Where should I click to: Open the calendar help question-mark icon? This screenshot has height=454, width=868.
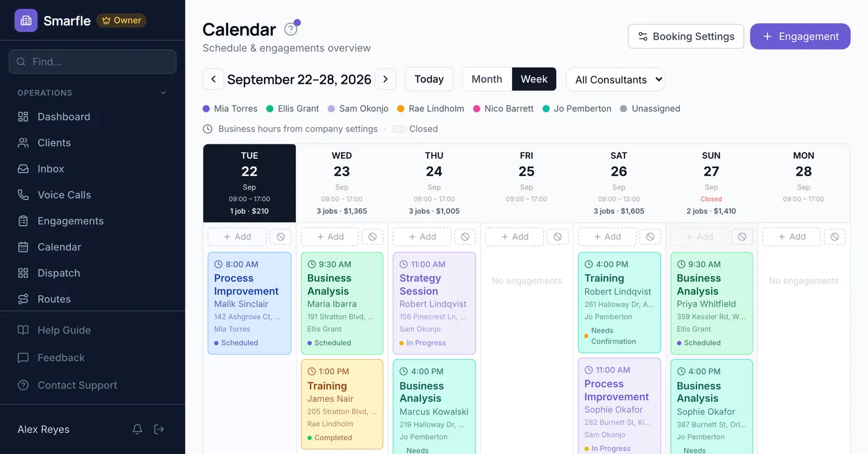tap(291, 29)
